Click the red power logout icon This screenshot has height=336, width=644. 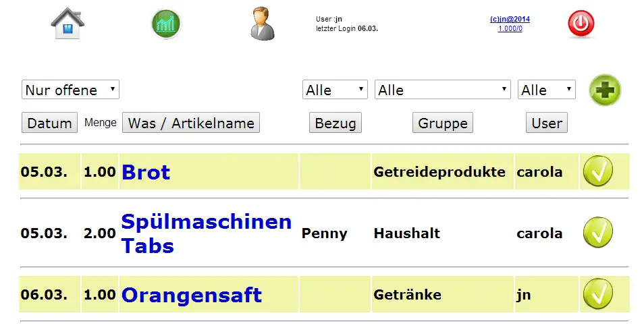[x=581, y=24]
